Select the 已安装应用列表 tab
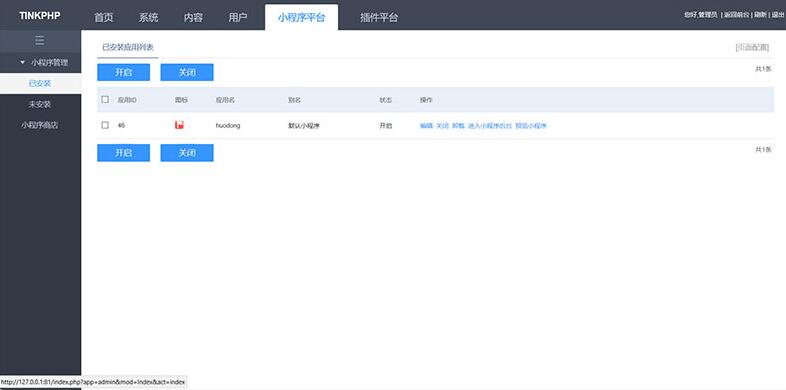This screenshot has height=390, width=786. [x=128, y=48]
